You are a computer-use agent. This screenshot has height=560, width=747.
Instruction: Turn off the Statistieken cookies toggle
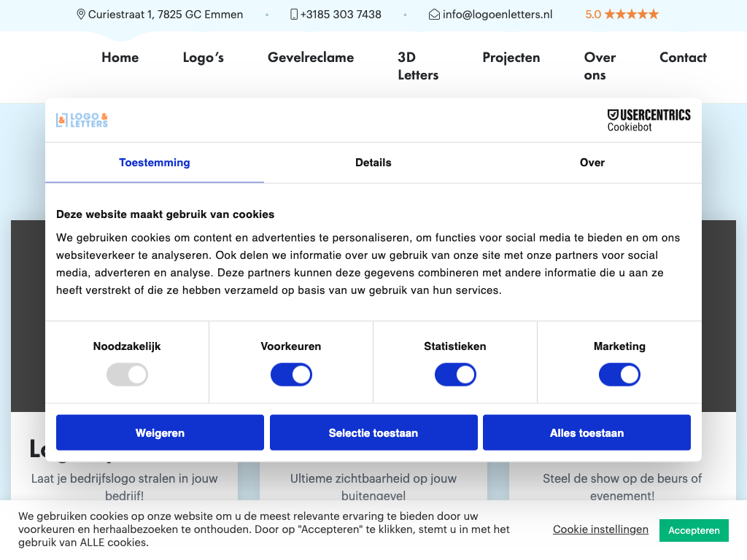[455, 376]
